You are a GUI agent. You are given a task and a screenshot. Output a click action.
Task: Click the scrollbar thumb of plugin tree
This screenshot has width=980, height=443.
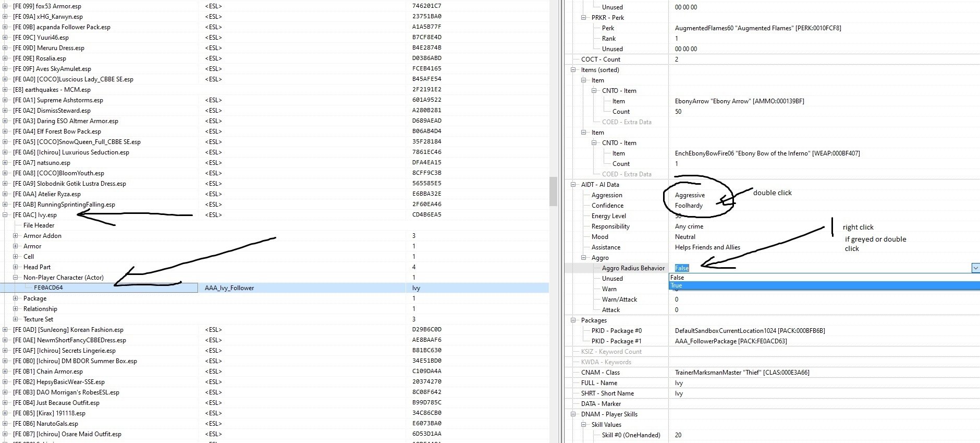tap(553, 191)
